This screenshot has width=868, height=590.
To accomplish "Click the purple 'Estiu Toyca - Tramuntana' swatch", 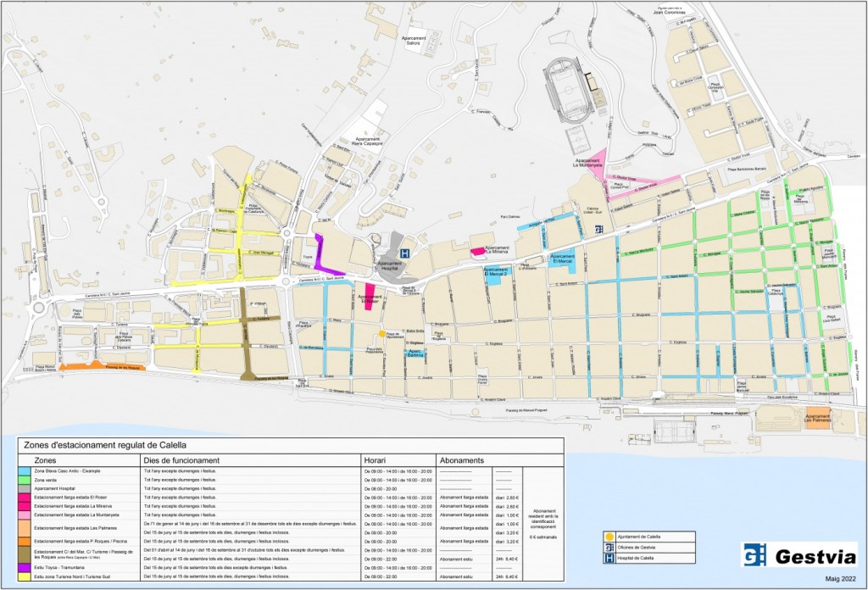I will pos(23,567).
